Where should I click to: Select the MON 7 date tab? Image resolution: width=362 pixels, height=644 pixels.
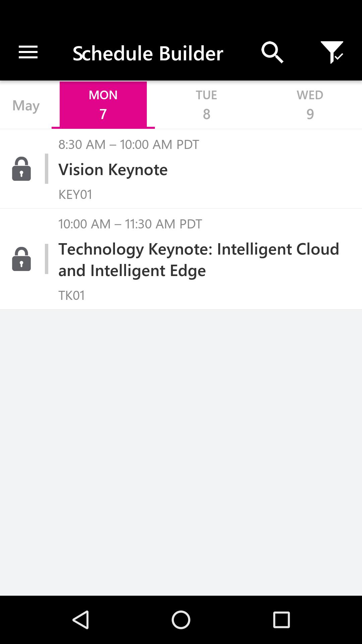(x=103, y=105)
